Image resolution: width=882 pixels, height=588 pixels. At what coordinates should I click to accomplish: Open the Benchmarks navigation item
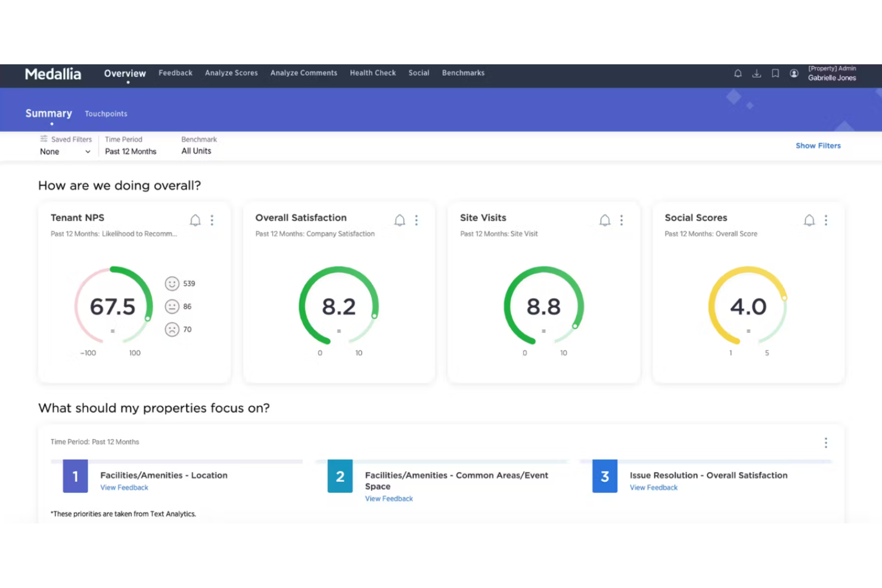463,73
